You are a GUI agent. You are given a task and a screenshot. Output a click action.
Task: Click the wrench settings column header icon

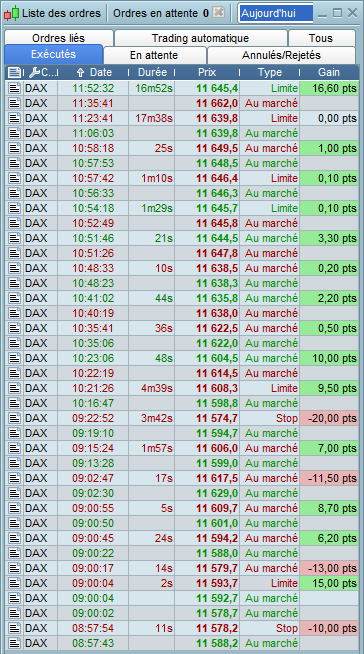coord(34,73)
